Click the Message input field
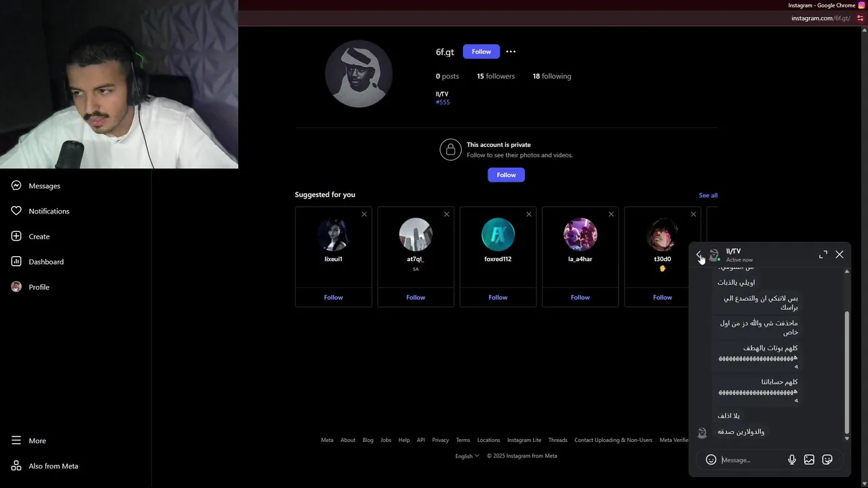The height and width of the screenshot is (488, 868). click(x=751, y=460)
